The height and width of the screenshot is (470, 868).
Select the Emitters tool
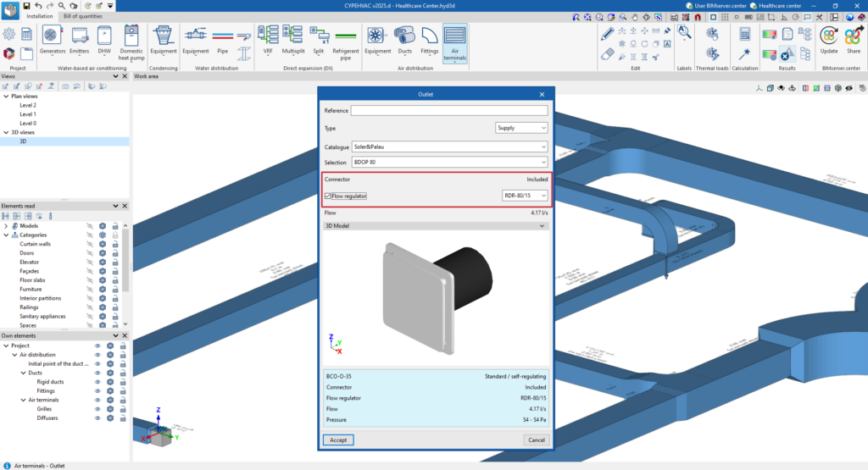79,40
